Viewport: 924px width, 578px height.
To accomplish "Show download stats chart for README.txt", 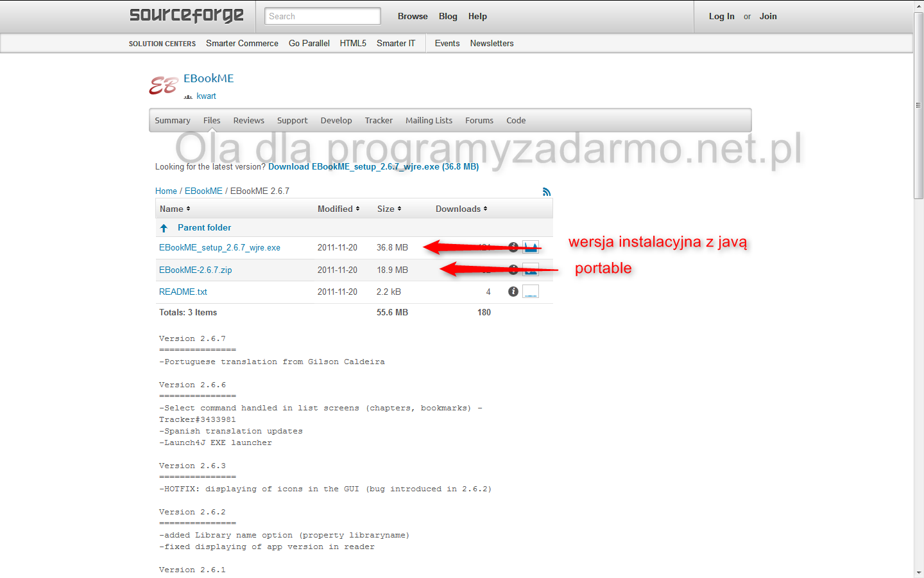I will pos(531,292).
